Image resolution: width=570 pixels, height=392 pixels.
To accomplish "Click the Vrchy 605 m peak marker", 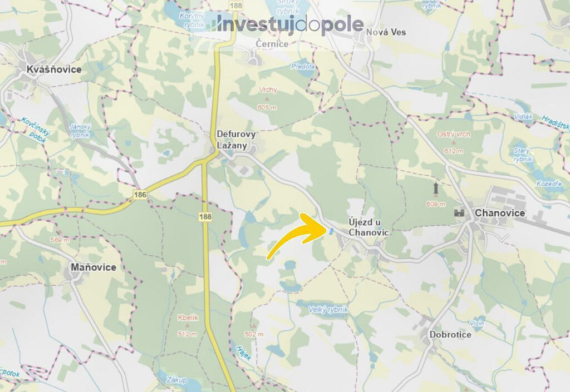I will pyautogui.click(x=267, y=99).
